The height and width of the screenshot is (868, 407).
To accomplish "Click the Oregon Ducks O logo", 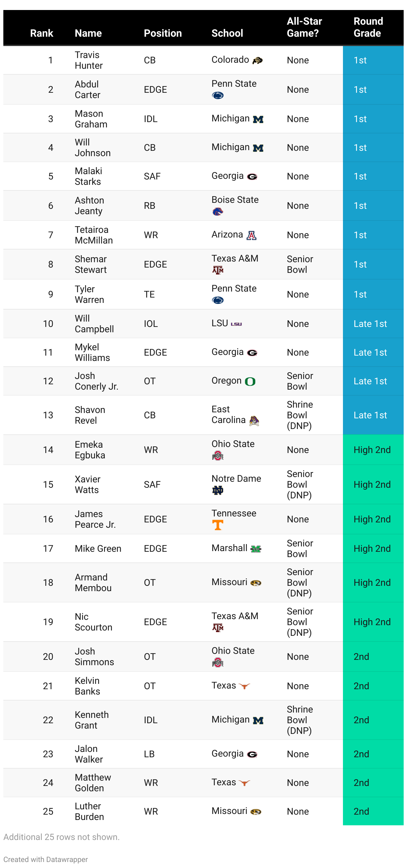I will pyautogui.click(x=250, y=381).
